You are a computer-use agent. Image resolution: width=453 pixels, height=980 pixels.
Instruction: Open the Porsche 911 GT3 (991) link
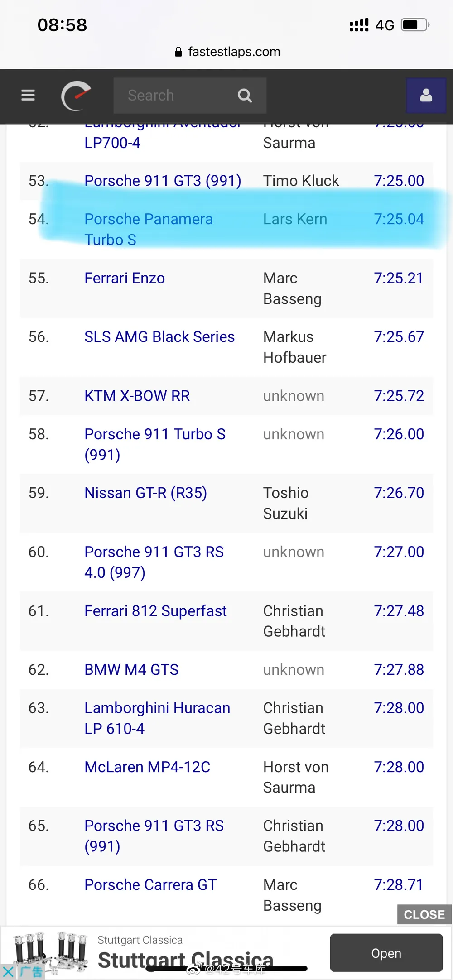163,181
